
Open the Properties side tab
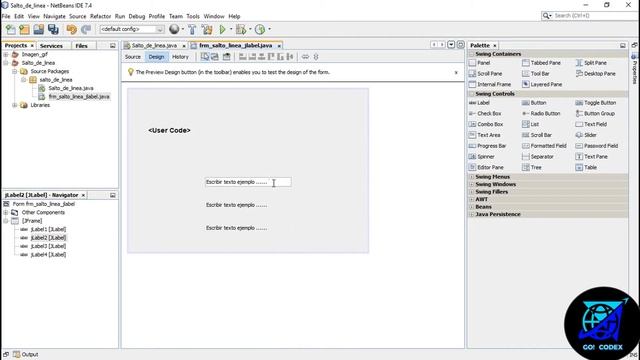tap(634, 69)
